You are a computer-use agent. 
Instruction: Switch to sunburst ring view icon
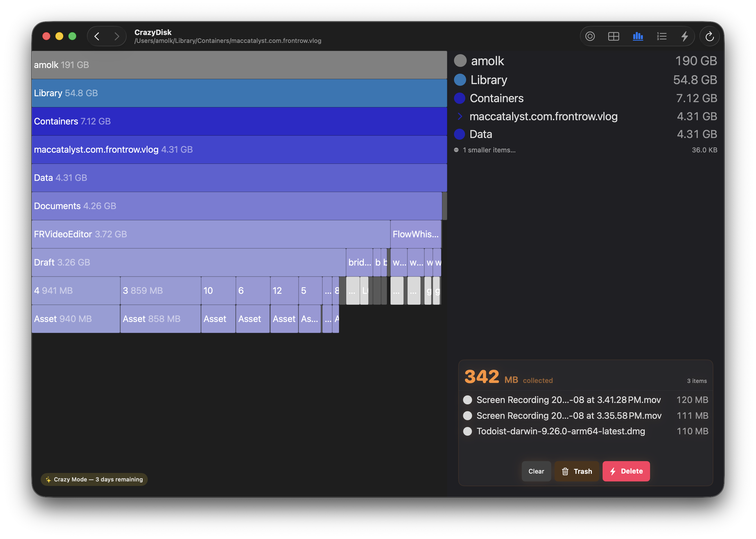[x=590, y=36]
